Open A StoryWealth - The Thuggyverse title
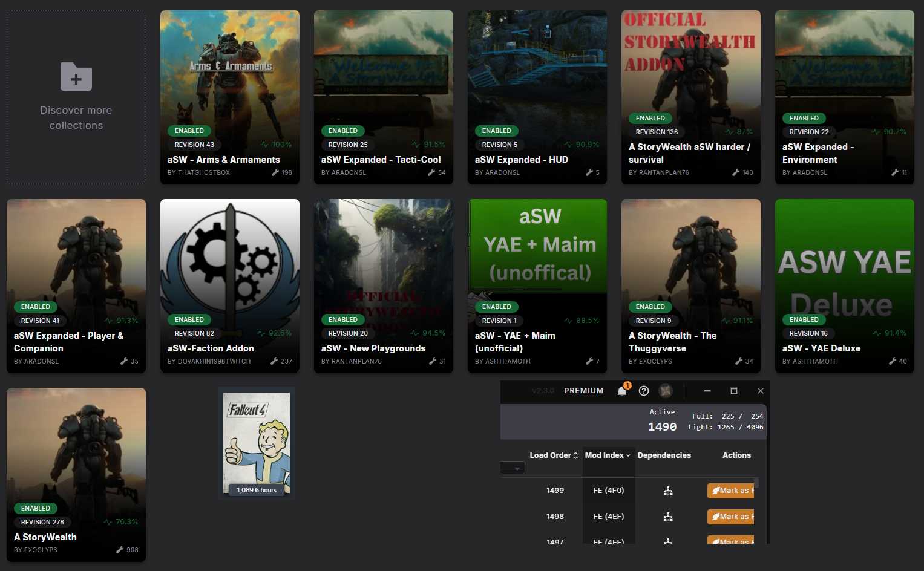924x571 pixels. click(x=673, y=342)
